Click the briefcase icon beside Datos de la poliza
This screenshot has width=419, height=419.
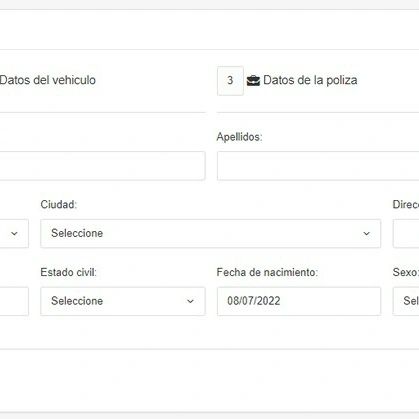(x=253, y=81)
